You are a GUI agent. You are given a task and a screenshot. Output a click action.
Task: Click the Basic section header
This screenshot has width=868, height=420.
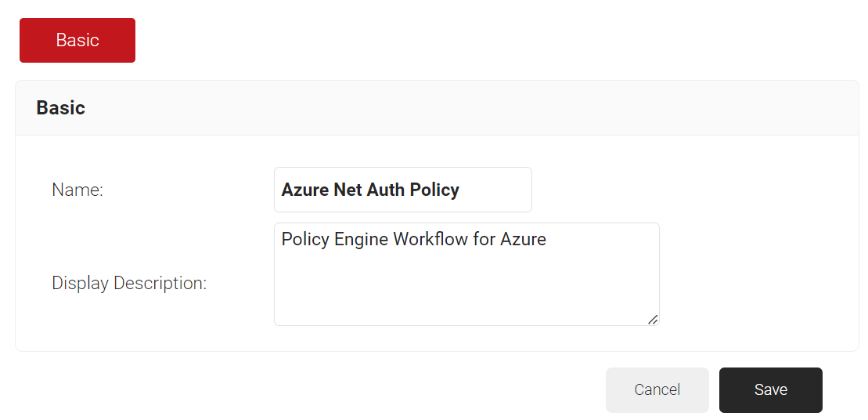(61, 108)
